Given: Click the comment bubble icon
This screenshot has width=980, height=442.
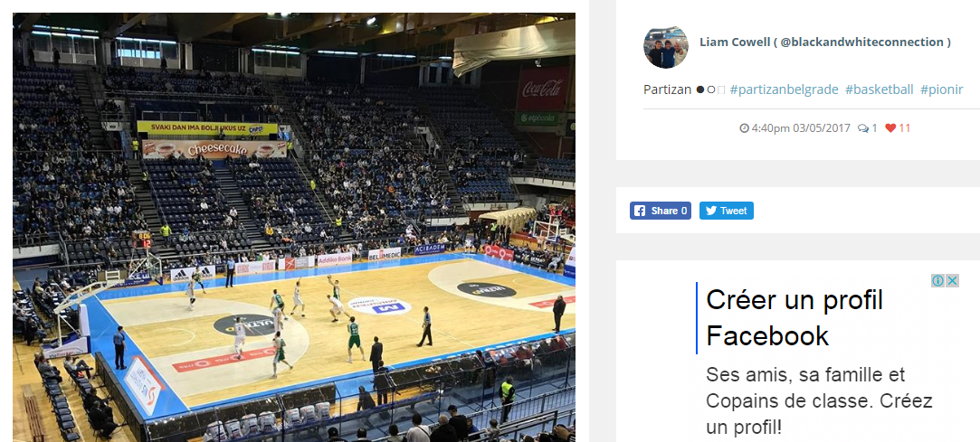Looking at the screenshot, I should (863, 128).
